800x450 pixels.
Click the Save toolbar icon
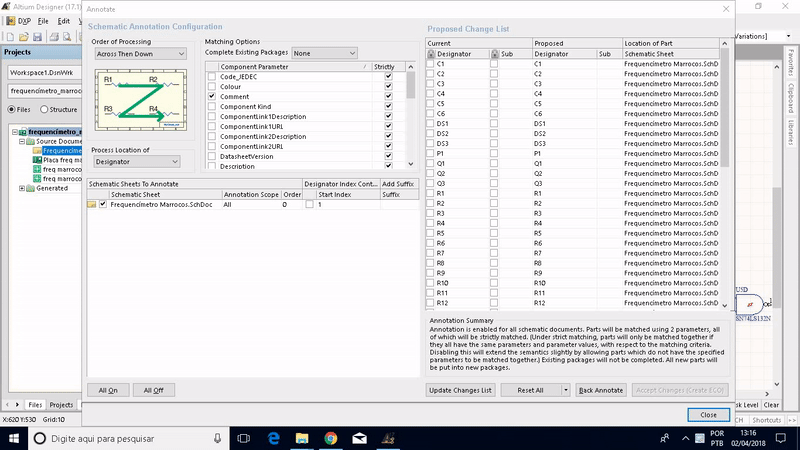click(x=37, y=37)
